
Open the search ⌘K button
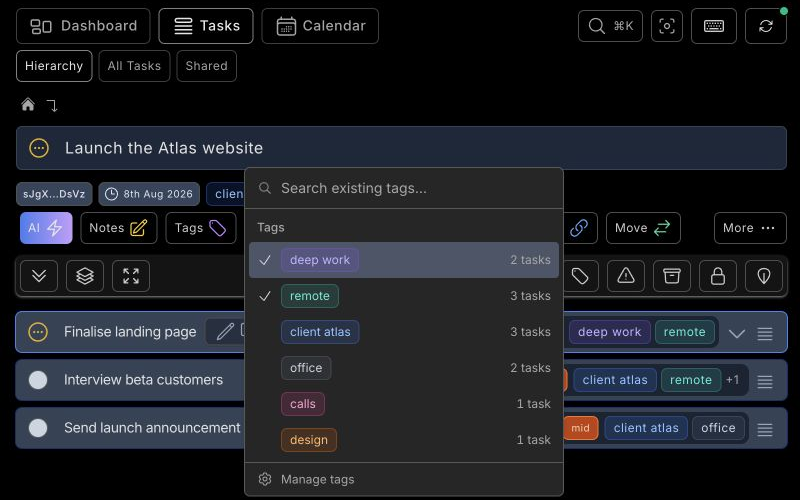pos(610,26)
